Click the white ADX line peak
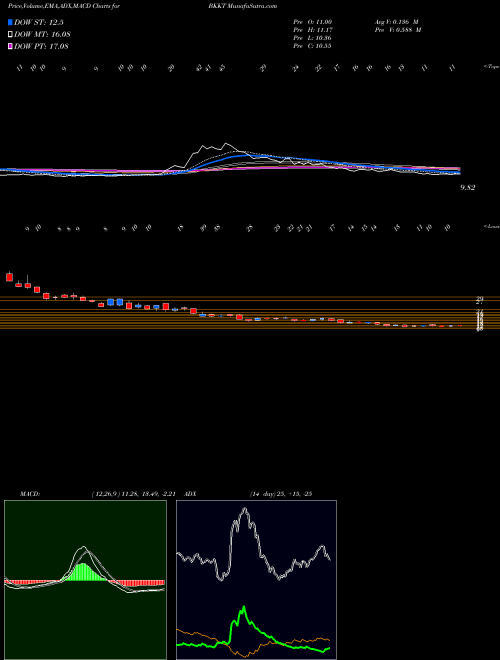Image resolution: width=500 pixels, height=660 pixels. click(244, 509)
